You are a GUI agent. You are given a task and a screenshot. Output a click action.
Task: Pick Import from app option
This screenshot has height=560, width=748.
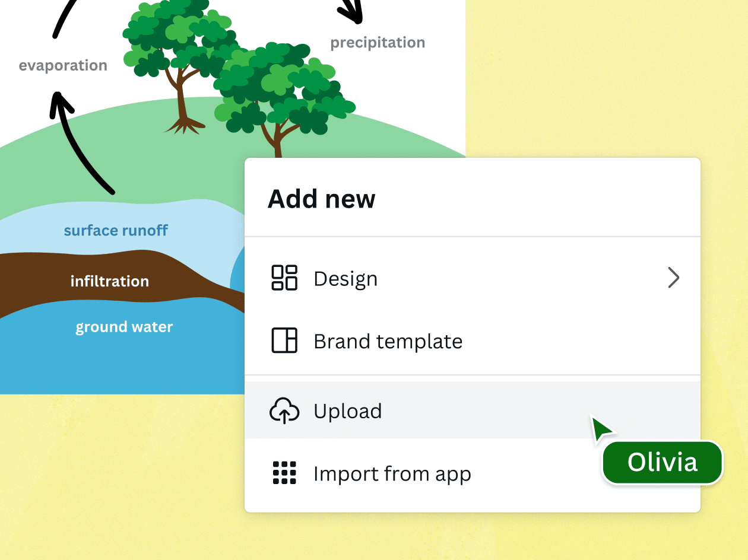[x=392, y=473]
